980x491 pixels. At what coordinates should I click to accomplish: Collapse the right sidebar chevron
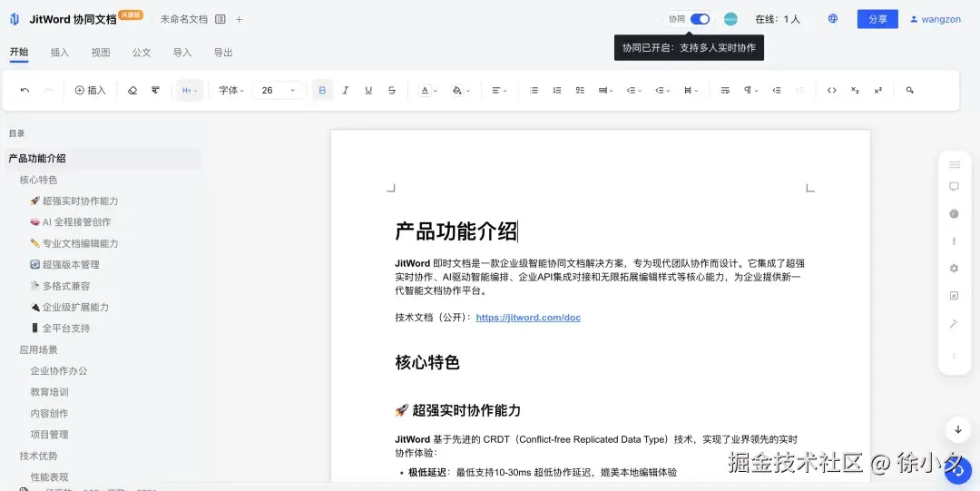[954, 356]
